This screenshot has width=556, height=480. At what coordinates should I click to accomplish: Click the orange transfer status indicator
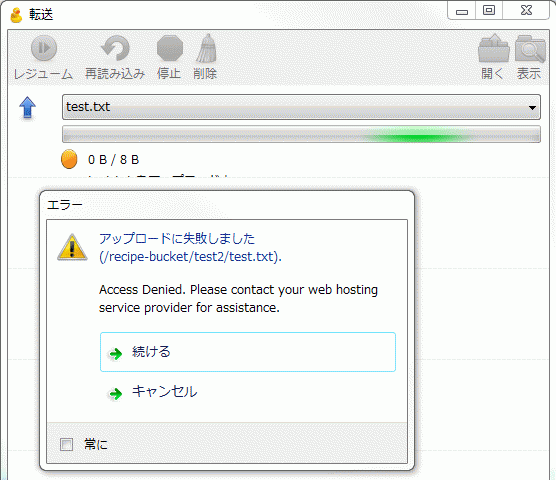(69, 159)
